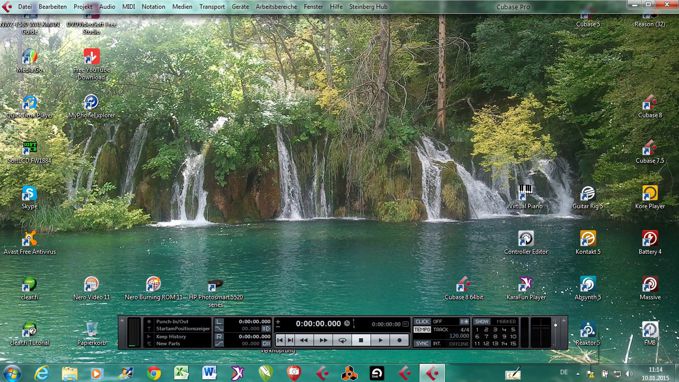Toggle SYNC button on transport
This screenshot has width=679, height=382.
(x=422, y=343)
